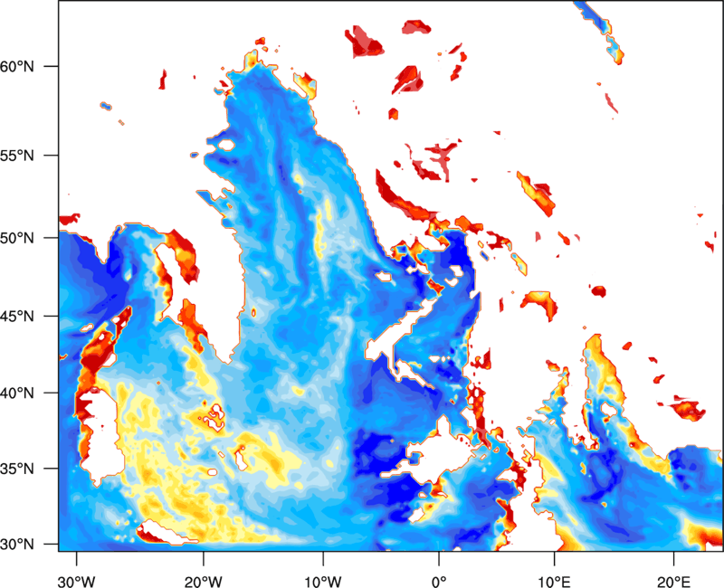The width and height of the screenshot is (724, 588).
Task: Click the 45°N latitude label
Action: pyautogui.click(x=17, y=317)
